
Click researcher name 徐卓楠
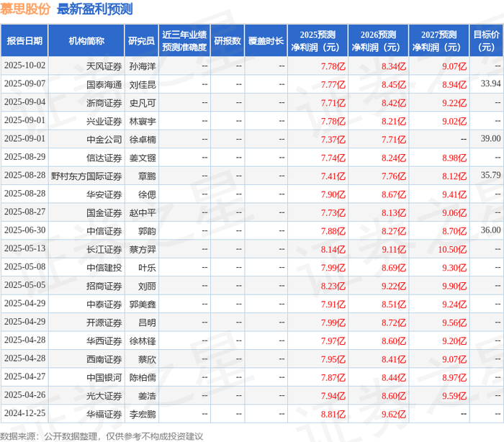pos(143,140)
